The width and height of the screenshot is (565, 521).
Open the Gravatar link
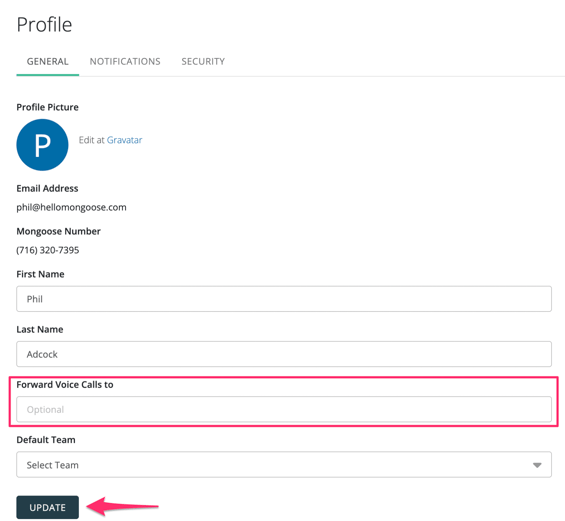point(124,140)
